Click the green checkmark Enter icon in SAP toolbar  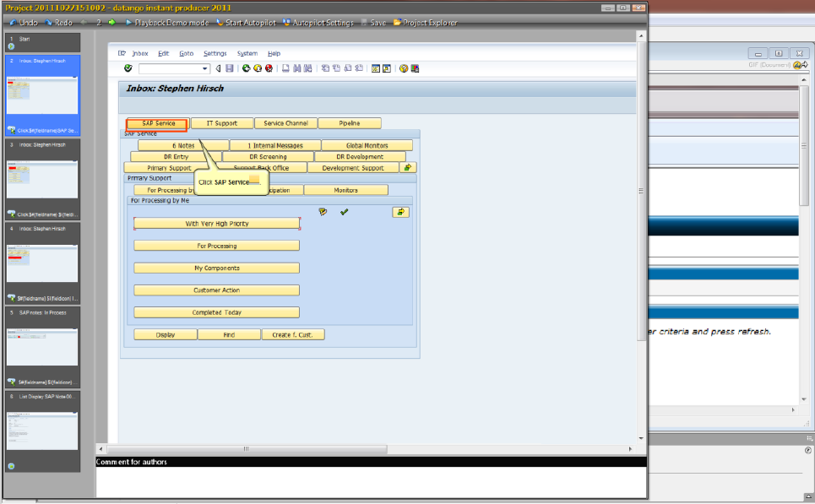128,68
